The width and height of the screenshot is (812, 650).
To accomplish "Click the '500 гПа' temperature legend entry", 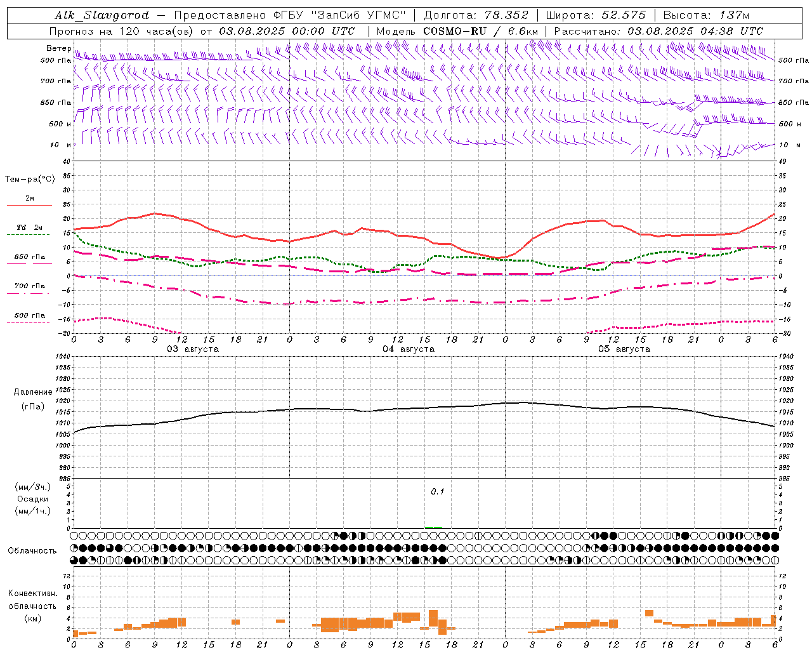I will click(x=30, y=315).
